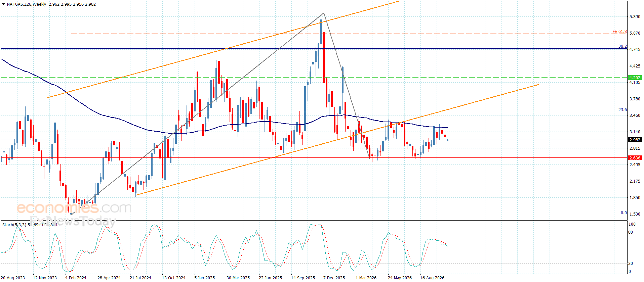Select the 5.390 price axis label

pyautogui.click(x=635, y=17)
